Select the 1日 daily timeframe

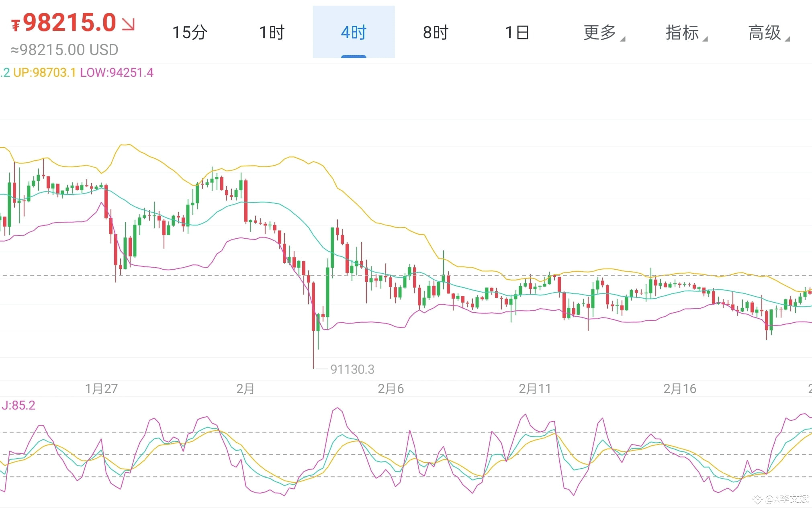click(x=517, y=32)
